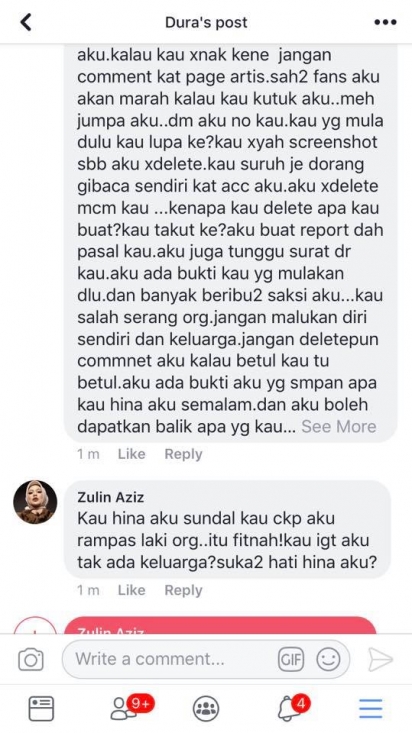Open the News Feed tab
412x733 pixels.
click(x=41, y=709)
